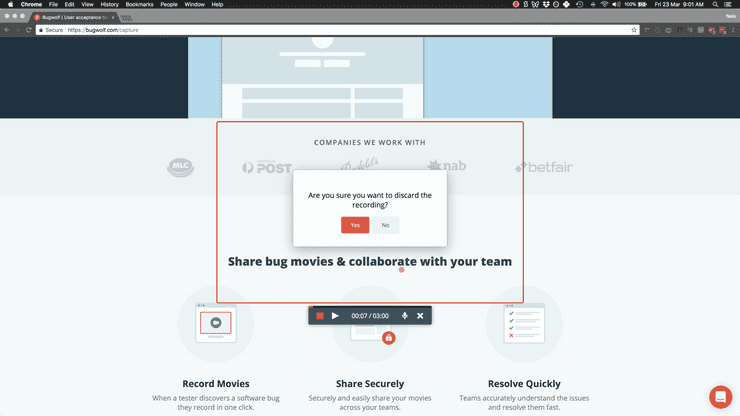Image resolution: width=740 pixels, height=416 pixels.
Task: Confirm discard by clicking Yes
Action: pyautogui.click(x=355, y=225)
